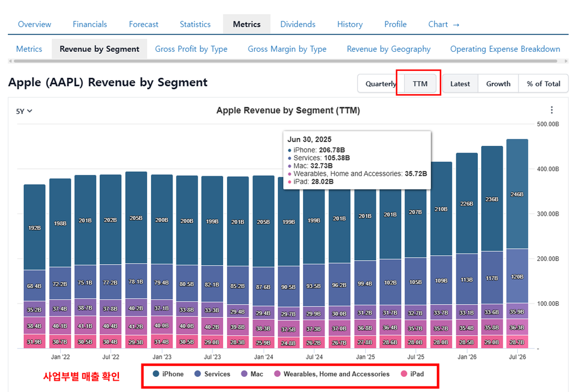Click Services bar segment labeled 68.4B
This screenshot has width=577, height=392.
tap(34, 286)
